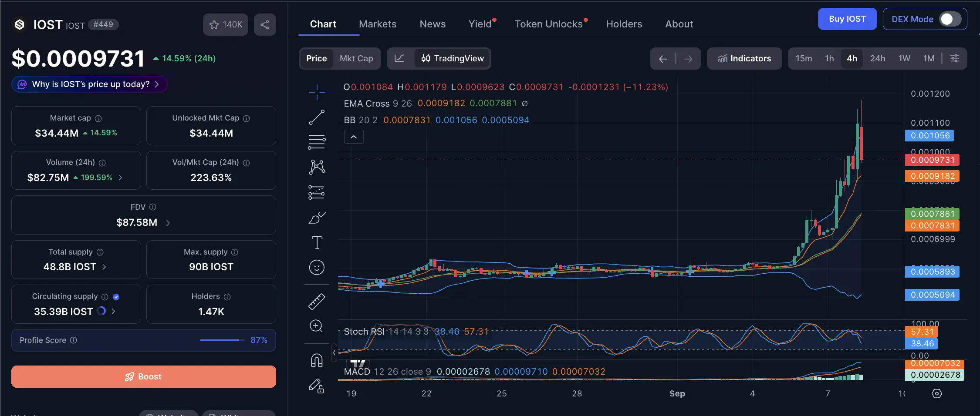Image resolution: width=980 pixels, height=416 pixels.
Task: Open Why is IOST's price up today
Action: point(89,84)
